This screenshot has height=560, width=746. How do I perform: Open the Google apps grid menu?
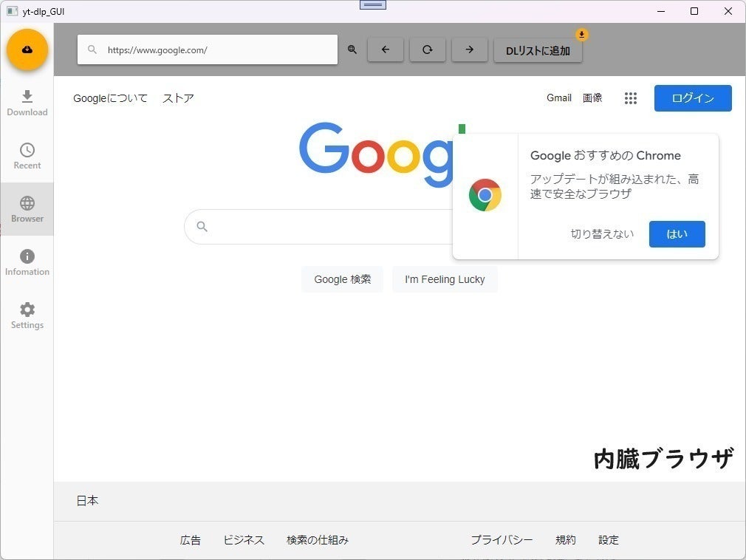630,98
